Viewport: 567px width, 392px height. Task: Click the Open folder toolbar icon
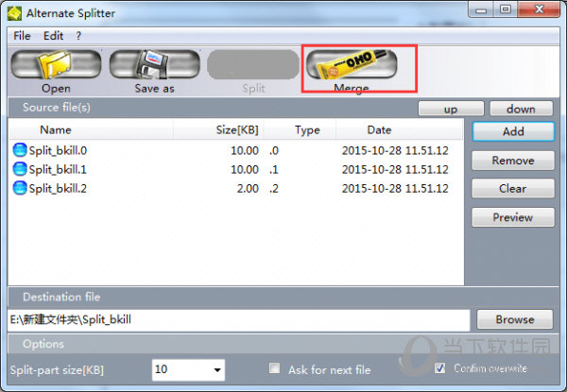click(x=56, y=64)
